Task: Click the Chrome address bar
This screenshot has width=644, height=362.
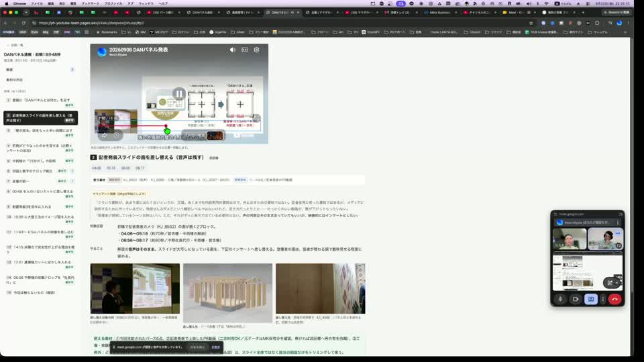Action: point(279,23)
